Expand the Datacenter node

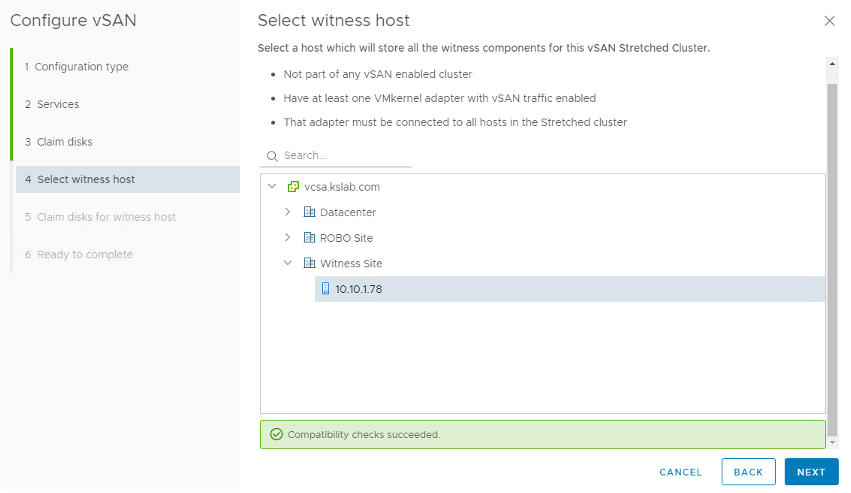click(288, 212)
